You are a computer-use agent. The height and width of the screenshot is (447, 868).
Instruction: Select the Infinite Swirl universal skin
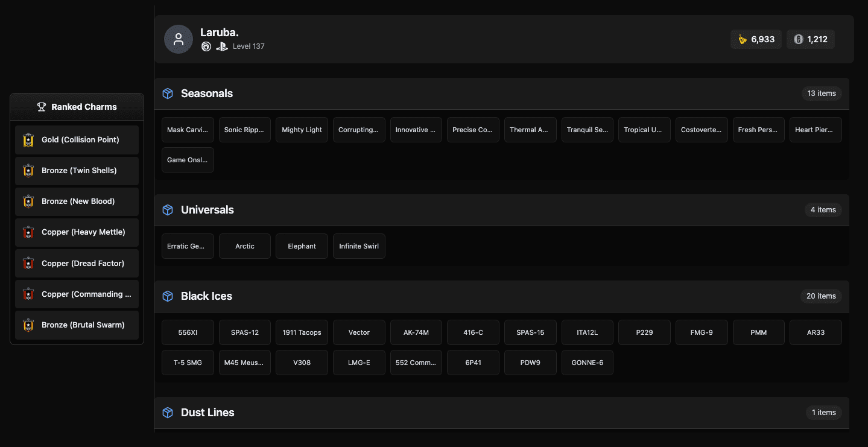coord(359,246)
